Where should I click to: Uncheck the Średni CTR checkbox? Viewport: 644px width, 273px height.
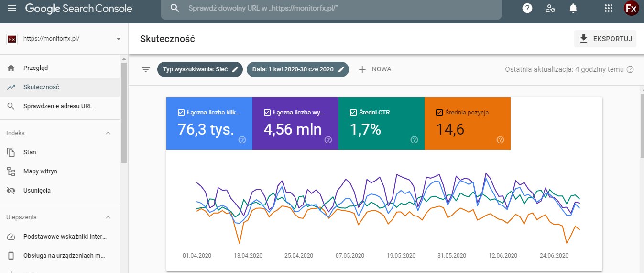point(353,113)
